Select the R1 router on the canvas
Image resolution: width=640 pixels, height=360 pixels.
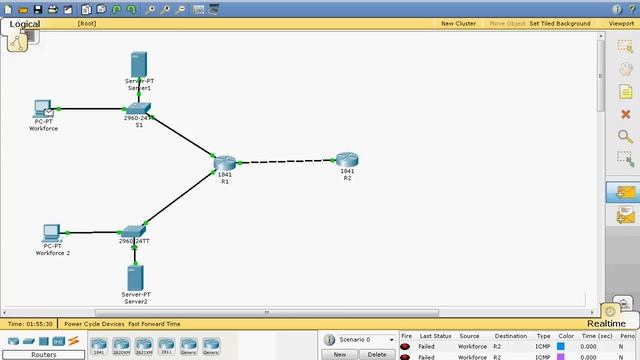(x=225, y=163)
